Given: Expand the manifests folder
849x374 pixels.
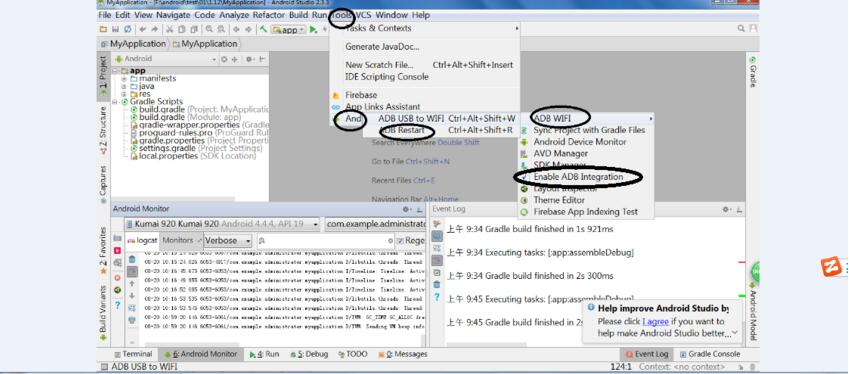Looking at the screenshot, I should [x=124, y=78].
